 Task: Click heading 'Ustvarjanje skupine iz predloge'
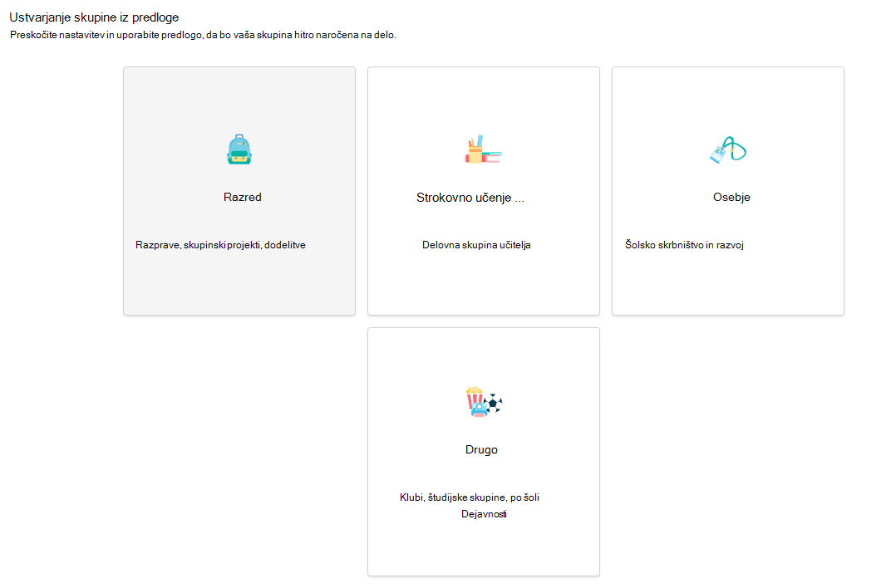(x=94, y=17)
